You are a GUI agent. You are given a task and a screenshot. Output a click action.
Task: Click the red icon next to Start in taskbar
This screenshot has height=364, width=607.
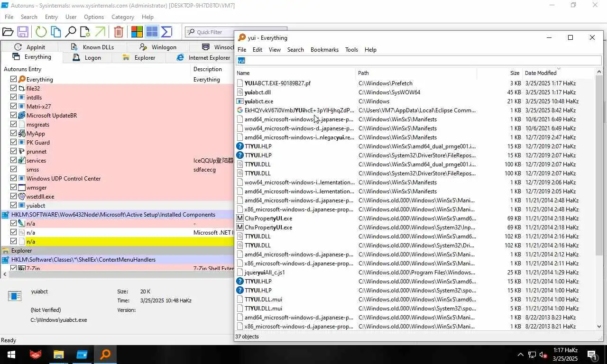tap(36, 355)
